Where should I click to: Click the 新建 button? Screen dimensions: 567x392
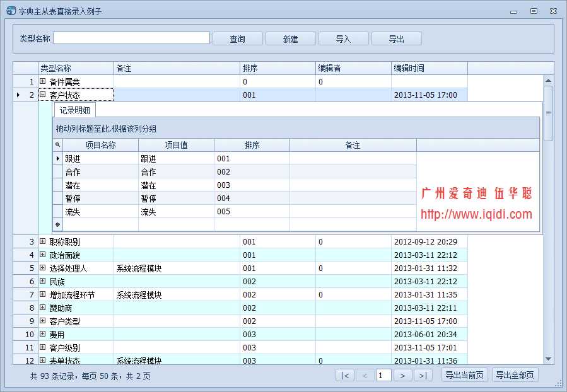tap(290, 38)
